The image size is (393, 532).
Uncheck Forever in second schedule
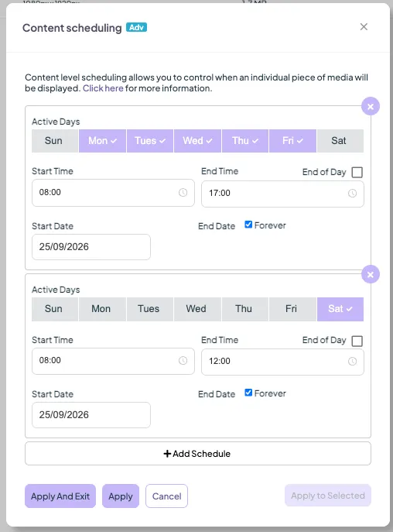[248, 393]
